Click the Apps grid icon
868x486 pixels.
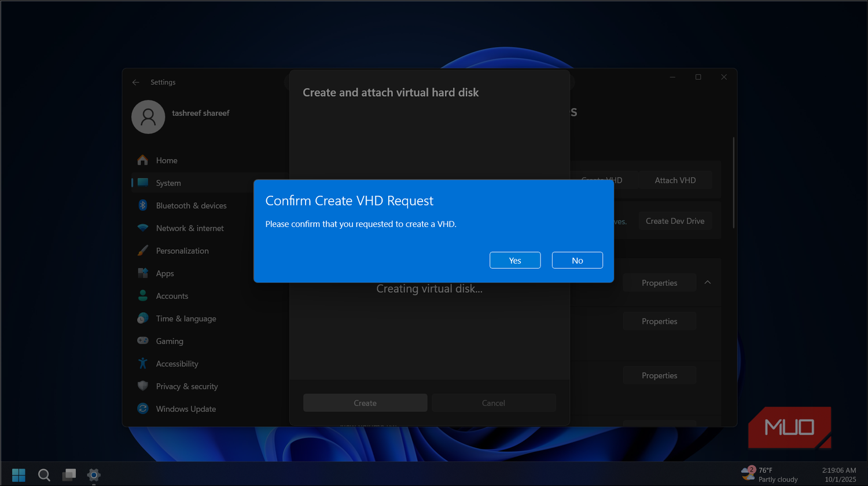143,273
